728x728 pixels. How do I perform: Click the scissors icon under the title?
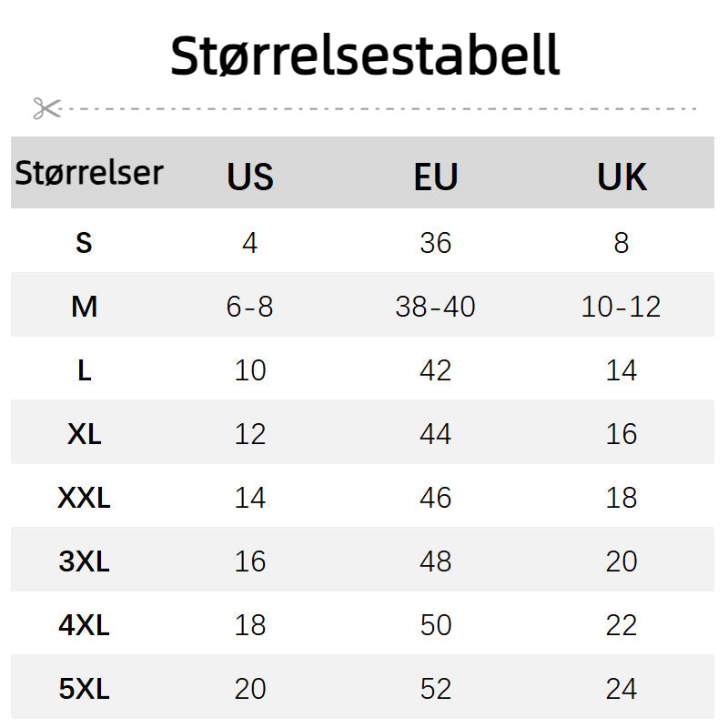pyautogui.click(x=45, y=108)
